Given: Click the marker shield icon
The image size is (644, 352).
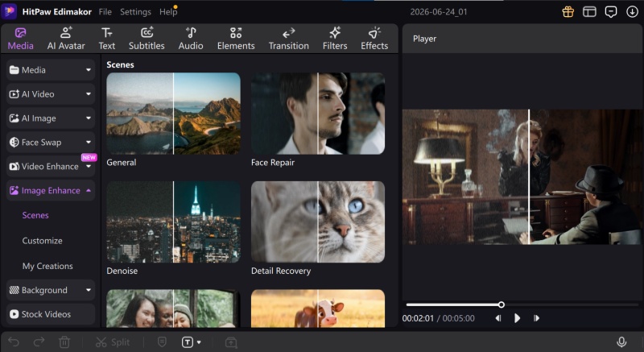Looking at the screenshot, I should point(163,342).
